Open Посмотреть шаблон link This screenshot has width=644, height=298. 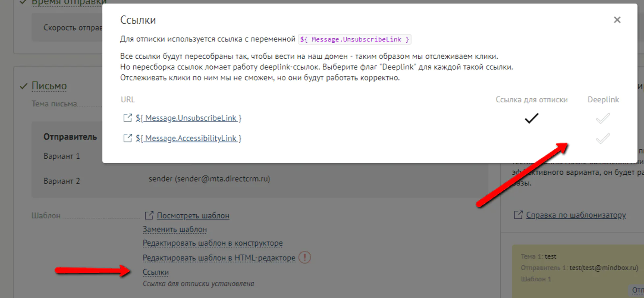pos(193,215)
